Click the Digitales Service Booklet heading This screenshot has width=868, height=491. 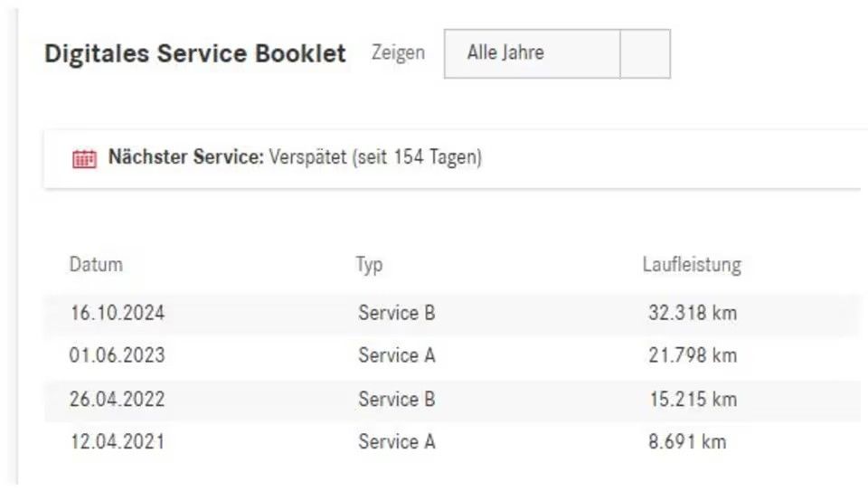(195, 53)
